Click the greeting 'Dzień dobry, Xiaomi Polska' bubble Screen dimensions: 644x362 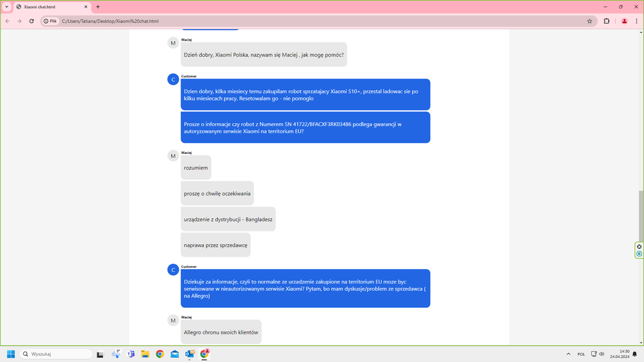(264, 55)
